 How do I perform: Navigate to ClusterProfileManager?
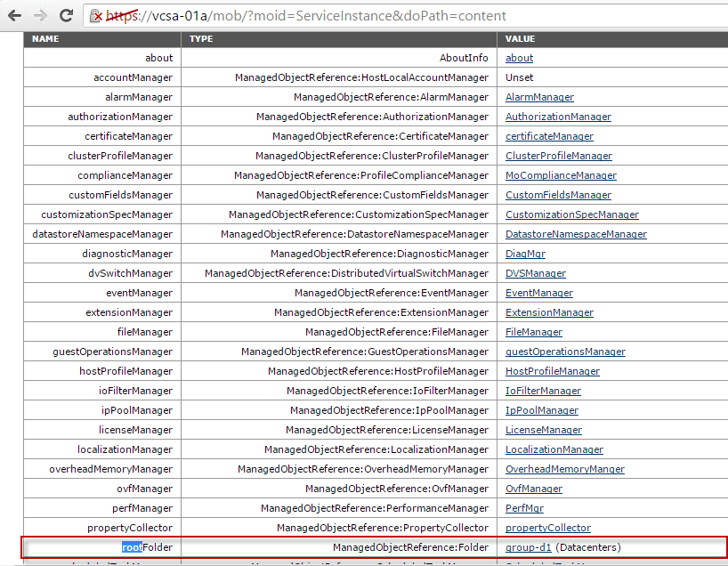pos(558,156)
